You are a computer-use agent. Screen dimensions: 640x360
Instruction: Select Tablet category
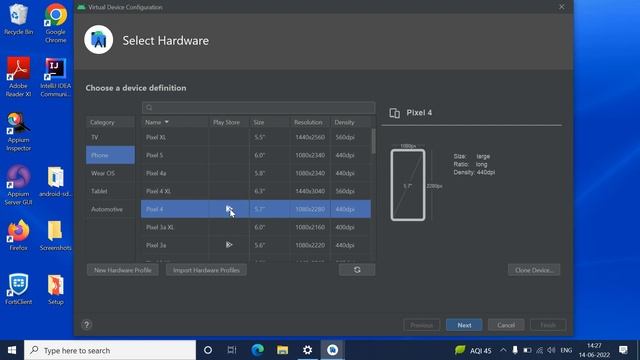(110, 191)
